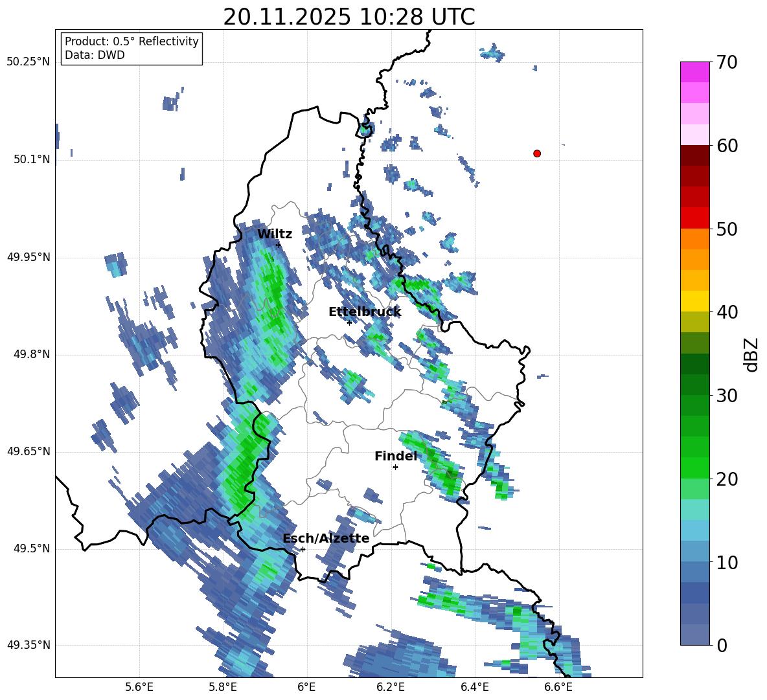Click the colorbar tick value 20
Viewport: 767px width, 700px height.
point(727,479)
